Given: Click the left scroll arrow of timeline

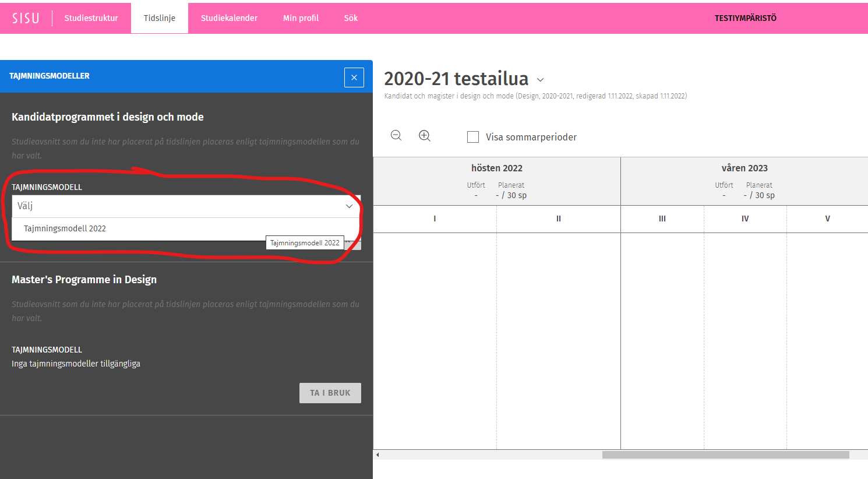Looking at the screenshot, I should 377,455.
